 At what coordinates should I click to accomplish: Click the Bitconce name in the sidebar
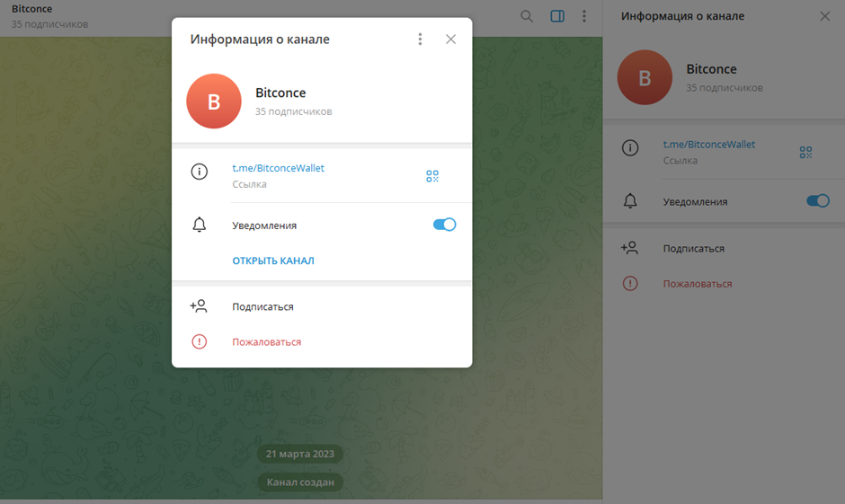pyautogui.click(x=711, y=69)
